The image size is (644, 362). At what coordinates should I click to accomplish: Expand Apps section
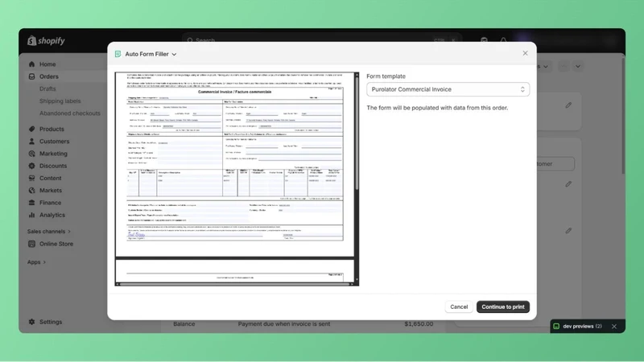click(x=36, y=262)
